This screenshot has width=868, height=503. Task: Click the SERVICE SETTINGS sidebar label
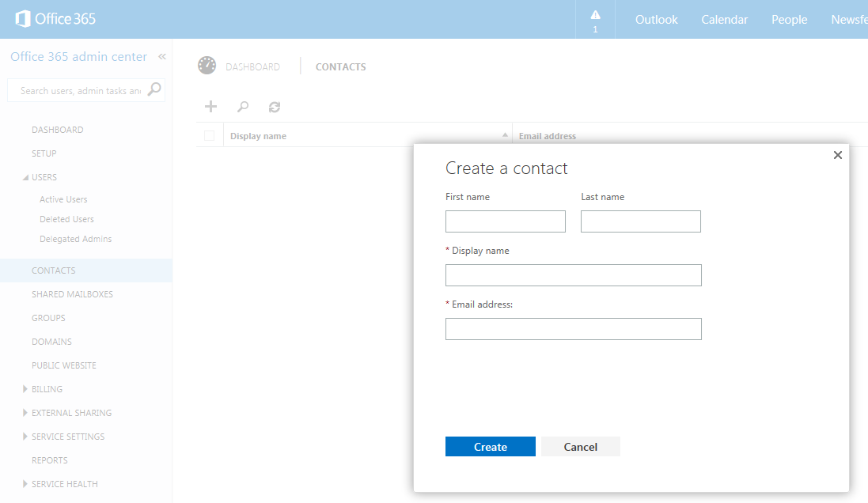[x=68, y=437]
